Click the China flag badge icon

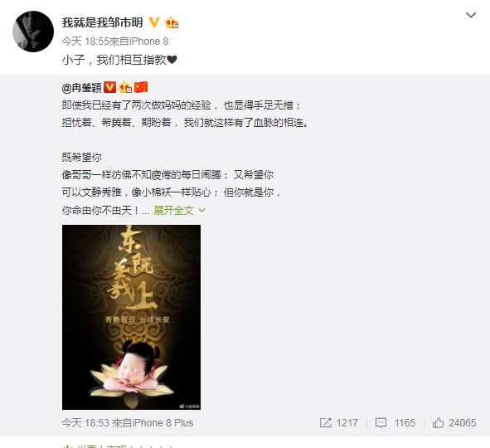[x=141, y=87]
